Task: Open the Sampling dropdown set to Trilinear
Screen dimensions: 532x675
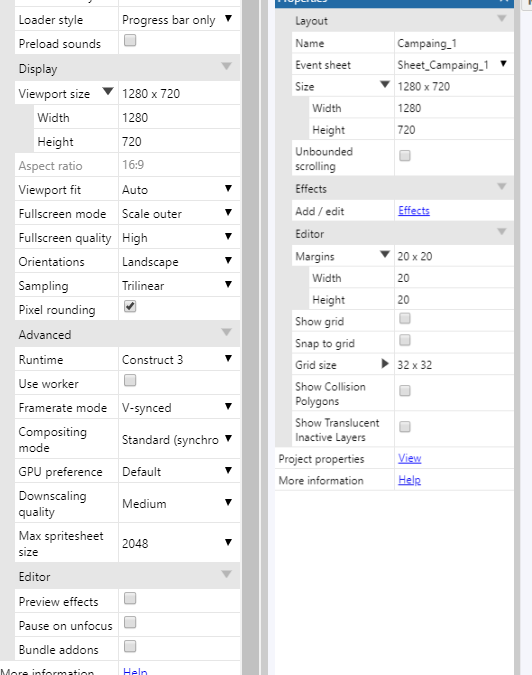Action: tap(179, 286)
